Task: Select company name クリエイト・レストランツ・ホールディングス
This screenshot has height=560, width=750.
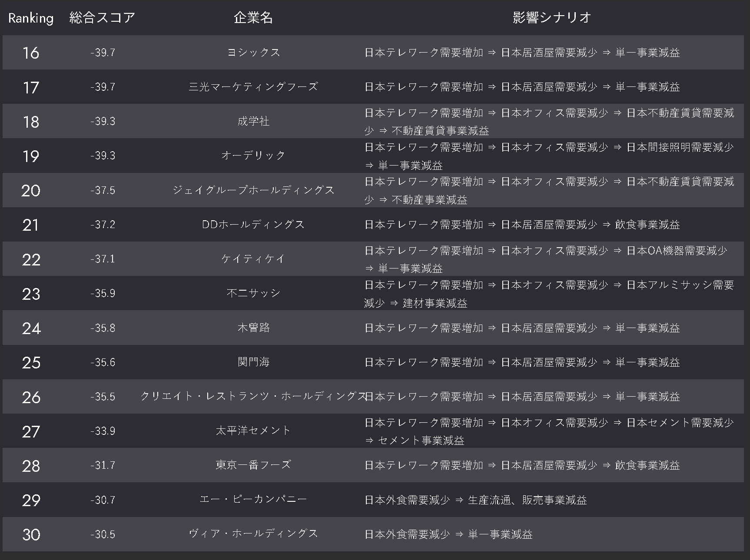Action: (253, 396)
